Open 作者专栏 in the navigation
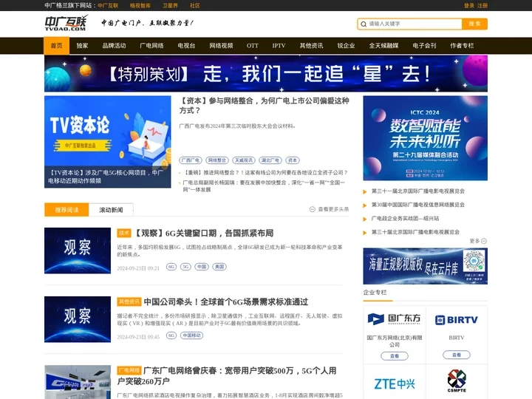The height and width of the screenshot is (399, 532). pos(462,46)
